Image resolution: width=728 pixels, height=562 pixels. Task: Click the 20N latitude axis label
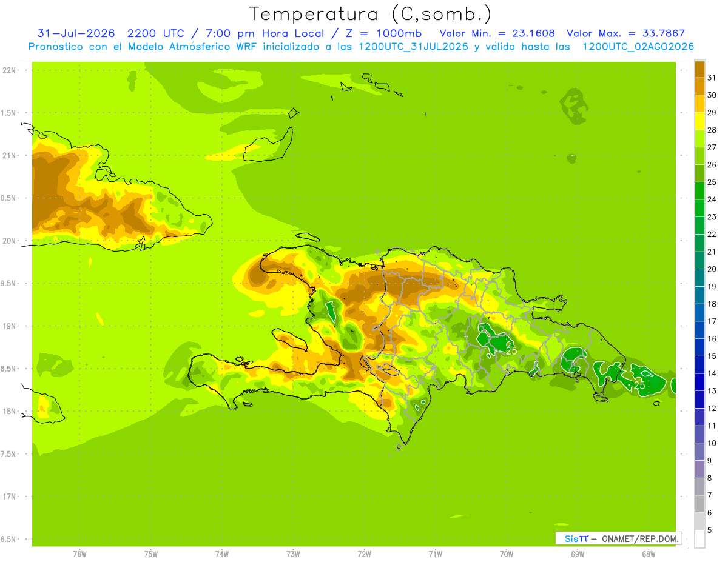point(9,241)
